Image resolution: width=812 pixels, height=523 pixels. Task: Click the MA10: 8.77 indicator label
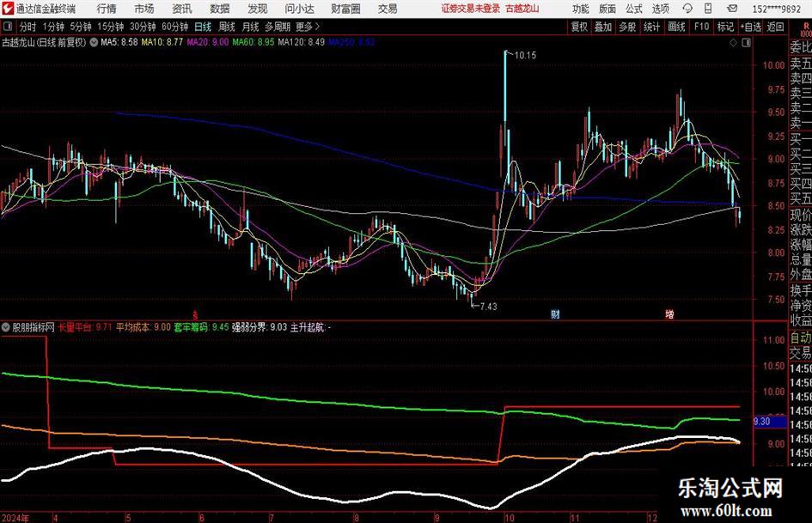(x=162, y=42)
